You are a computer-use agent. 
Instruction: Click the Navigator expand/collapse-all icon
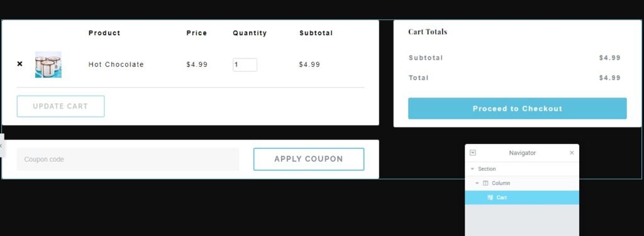point(473,152)
